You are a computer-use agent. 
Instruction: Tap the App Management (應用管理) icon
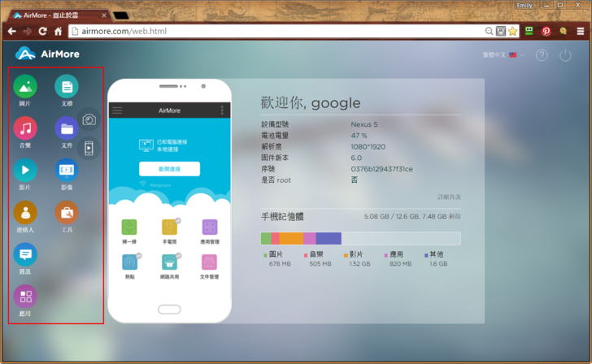coord(210,227)
